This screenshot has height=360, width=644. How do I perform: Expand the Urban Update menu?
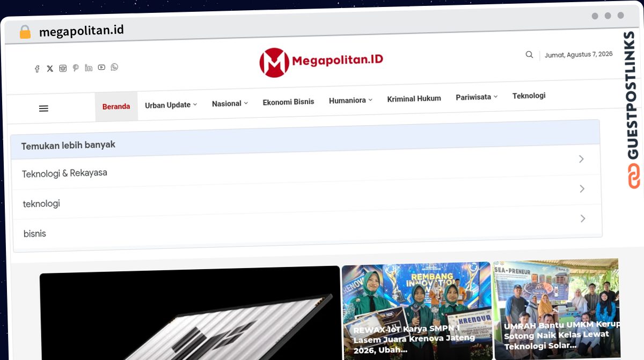click(x=171, y=105)
